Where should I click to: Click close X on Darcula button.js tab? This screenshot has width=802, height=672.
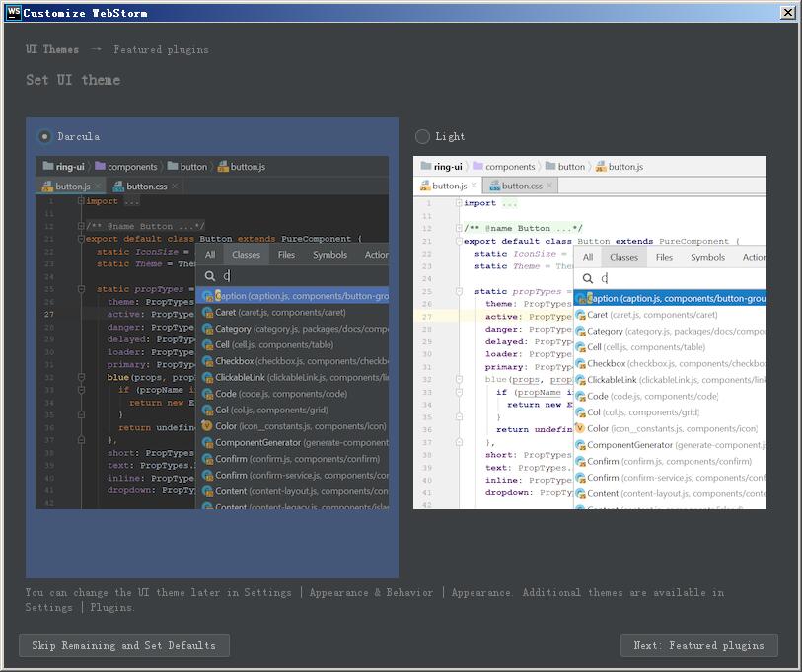(x=98, y=187)
